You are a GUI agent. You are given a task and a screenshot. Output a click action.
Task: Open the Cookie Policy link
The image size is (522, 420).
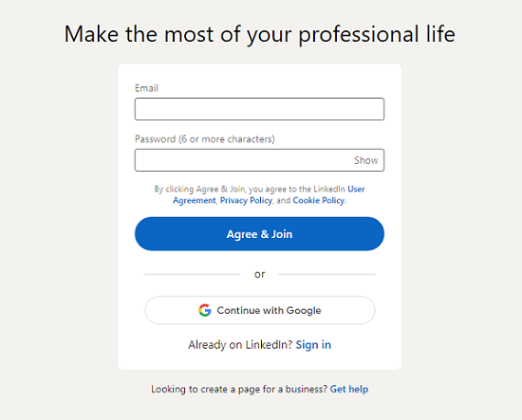coord(319,201)
